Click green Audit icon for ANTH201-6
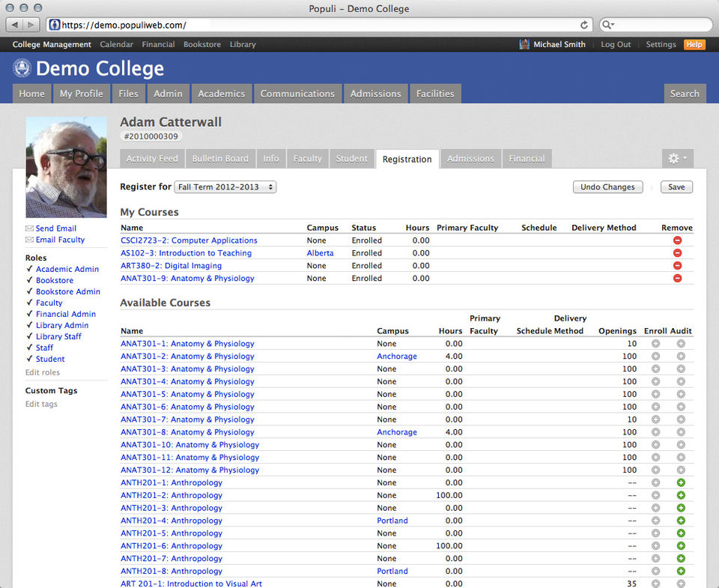 coord(681,546)
